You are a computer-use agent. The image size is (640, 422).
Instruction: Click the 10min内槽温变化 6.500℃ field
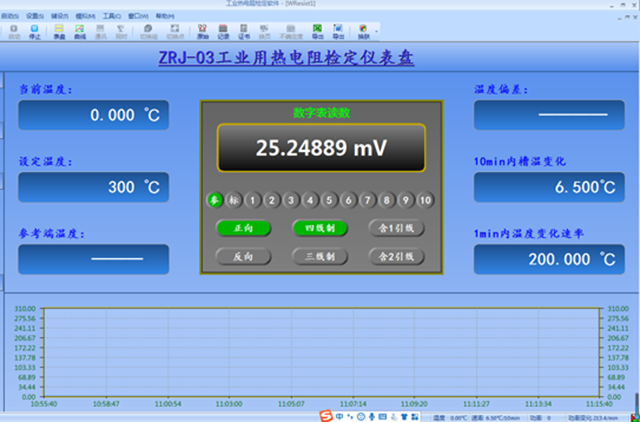pos(549,187)
